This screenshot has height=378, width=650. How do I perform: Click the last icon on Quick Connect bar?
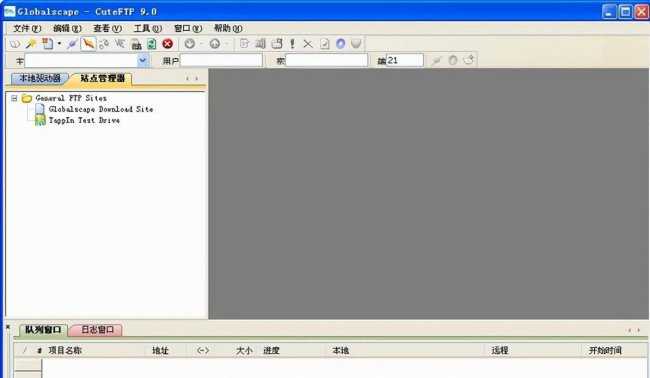468,61
